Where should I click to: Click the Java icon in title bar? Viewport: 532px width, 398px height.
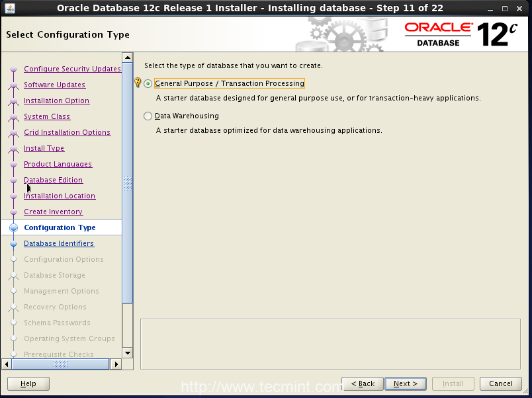point(10,8)
